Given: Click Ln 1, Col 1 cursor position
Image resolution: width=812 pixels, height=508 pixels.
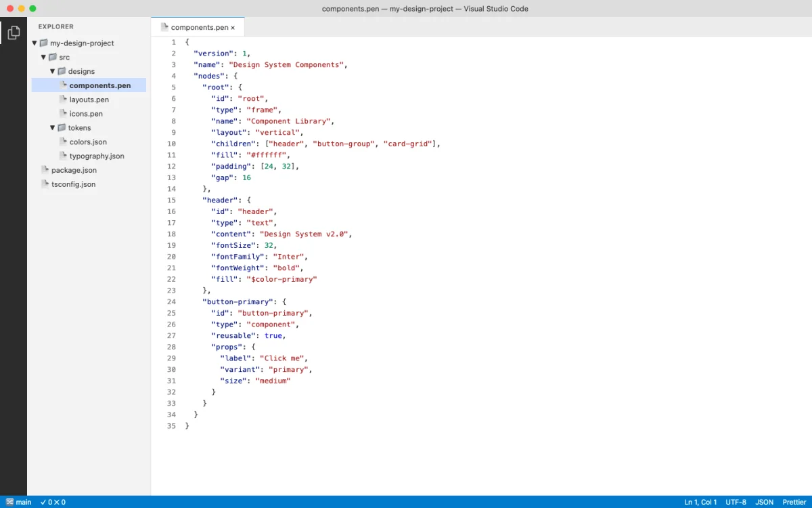Looking at the screenshot, I should (x=701, y=502).
